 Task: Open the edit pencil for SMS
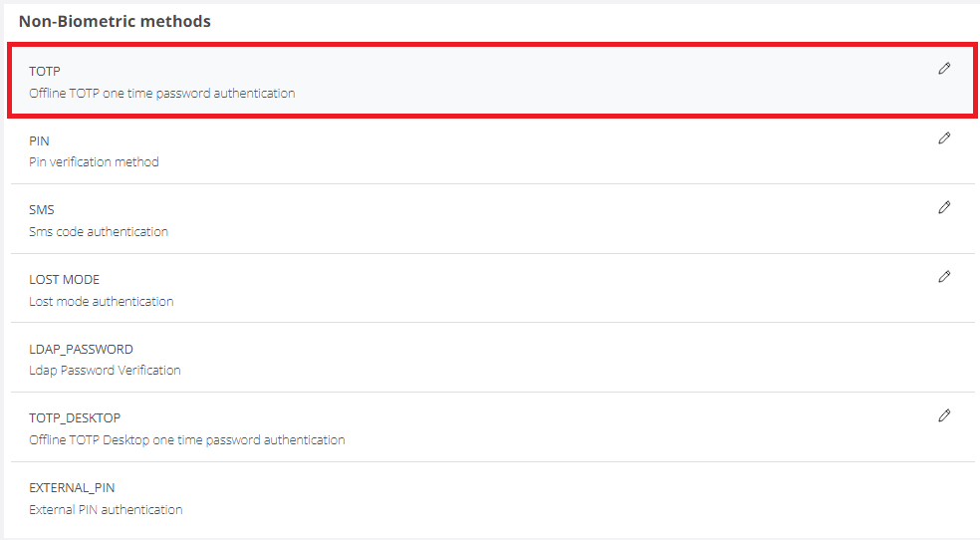(x=944, y=207)
